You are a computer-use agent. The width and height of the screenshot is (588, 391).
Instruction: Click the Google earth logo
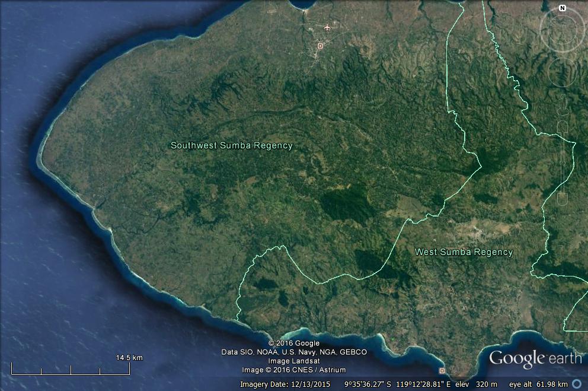pyautogui.click(x=535, y=358)
